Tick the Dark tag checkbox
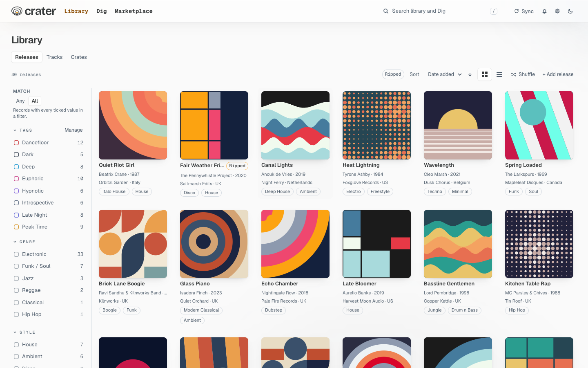 coord(16,155)
